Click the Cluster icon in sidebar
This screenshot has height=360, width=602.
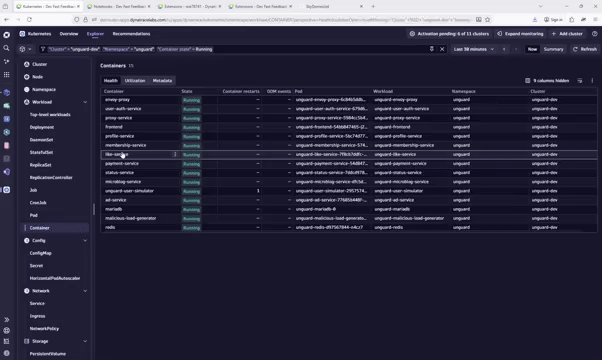pos(26,64)
